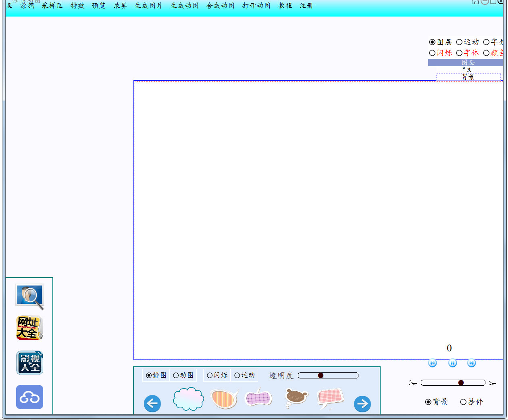Click the cloud icon in the sidebar
508x420 pixels.
pos(29,397)
